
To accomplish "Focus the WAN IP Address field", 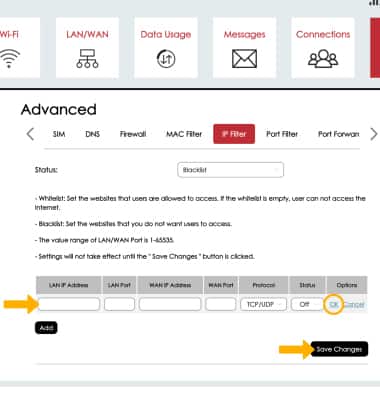I will [170, 304].
